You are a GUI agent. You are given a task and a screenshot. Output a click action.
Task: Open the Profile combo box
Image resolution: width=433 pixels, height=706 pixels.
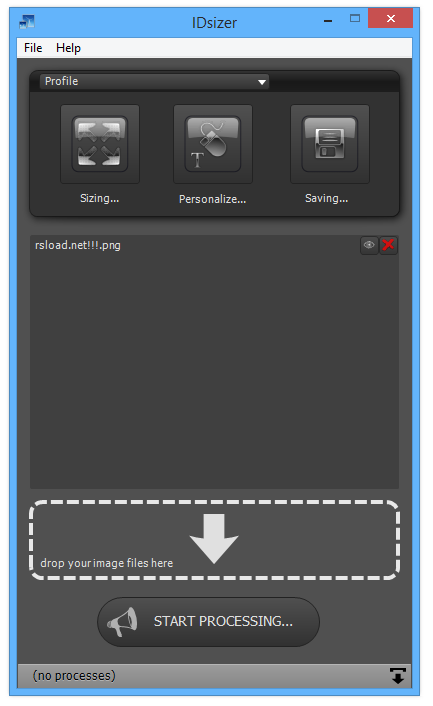[154, 81]
